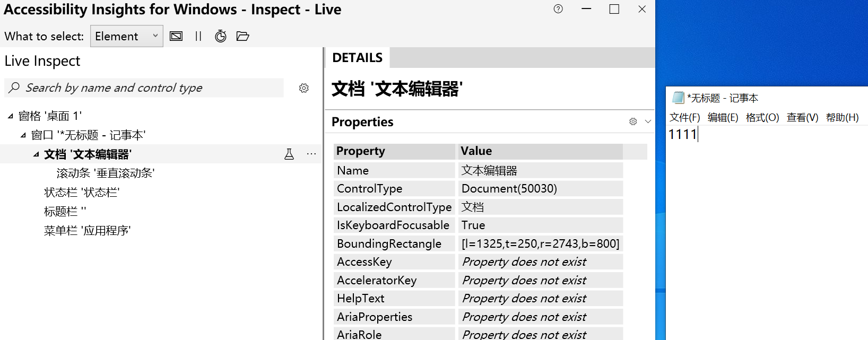Viewport: 868px width, 340px height.
Task: Open Notepad's 格式(O) menu
Action: click(x=762, y=117)
